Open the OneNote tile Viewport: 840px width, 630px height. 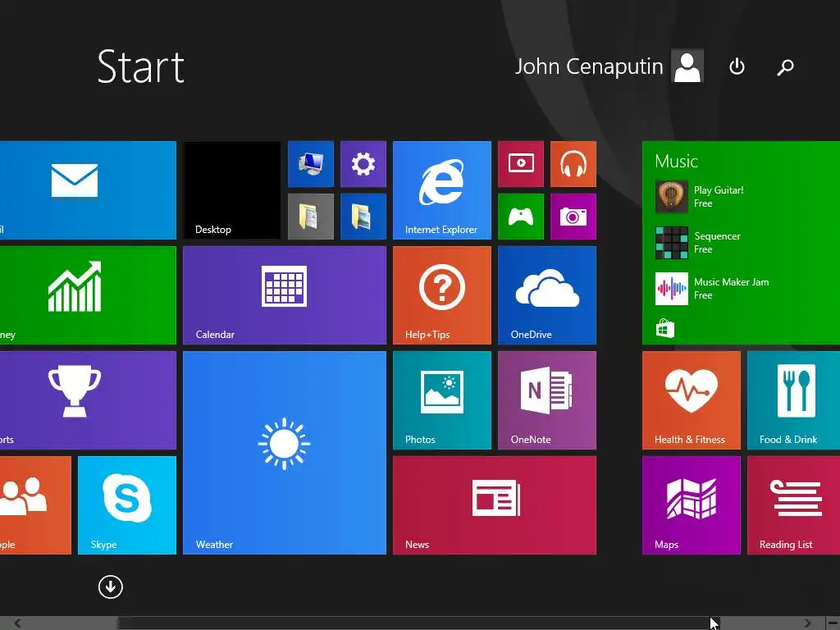point(547,400)
